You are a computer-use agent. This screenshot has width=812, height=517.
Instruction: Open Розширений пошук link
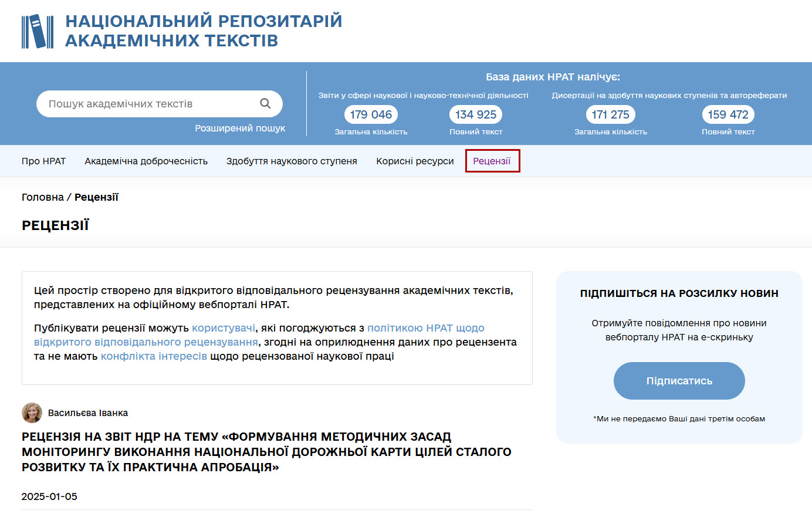pos(240,128)
